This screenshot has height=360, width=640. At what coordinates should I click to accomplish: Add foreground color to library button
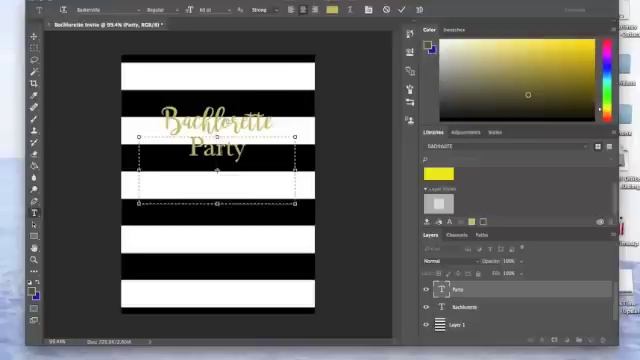pyautogui.click(x=471, y=222)
